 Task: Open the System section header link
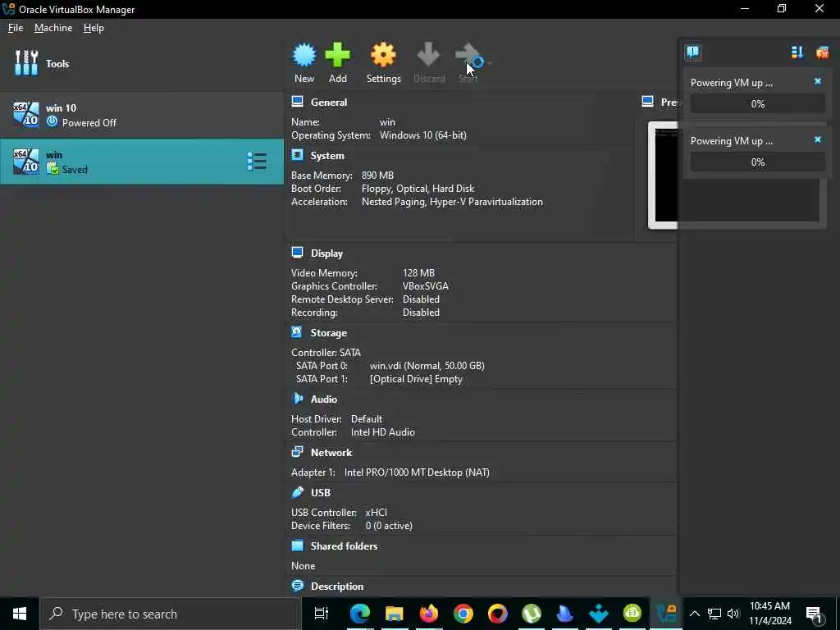327,156
